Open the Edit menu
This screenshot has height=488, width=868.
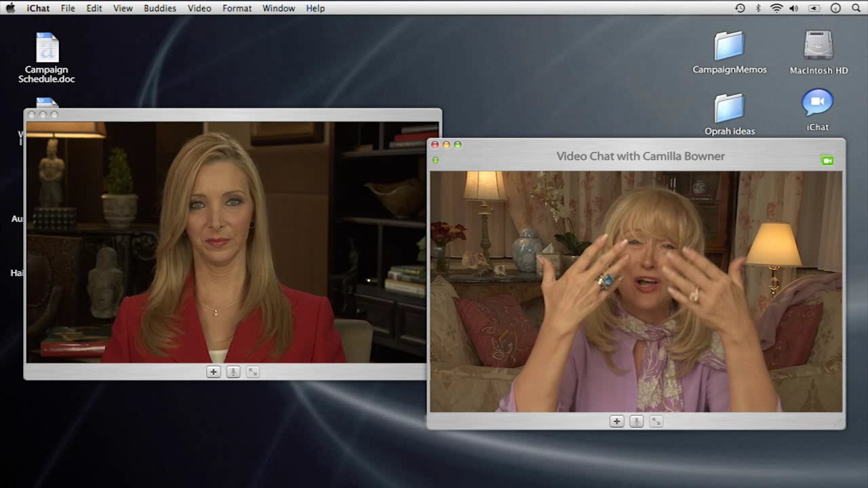(x=94, y=8)
